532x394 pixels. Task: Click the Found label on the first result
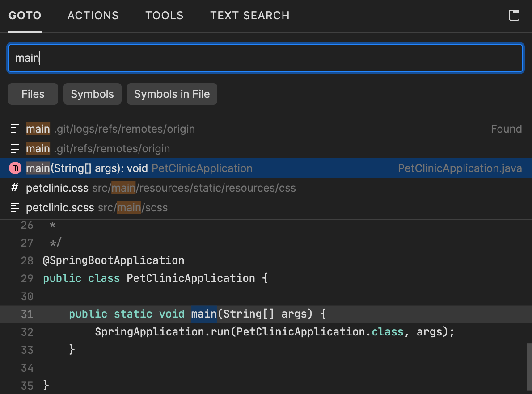pos(506,129)
